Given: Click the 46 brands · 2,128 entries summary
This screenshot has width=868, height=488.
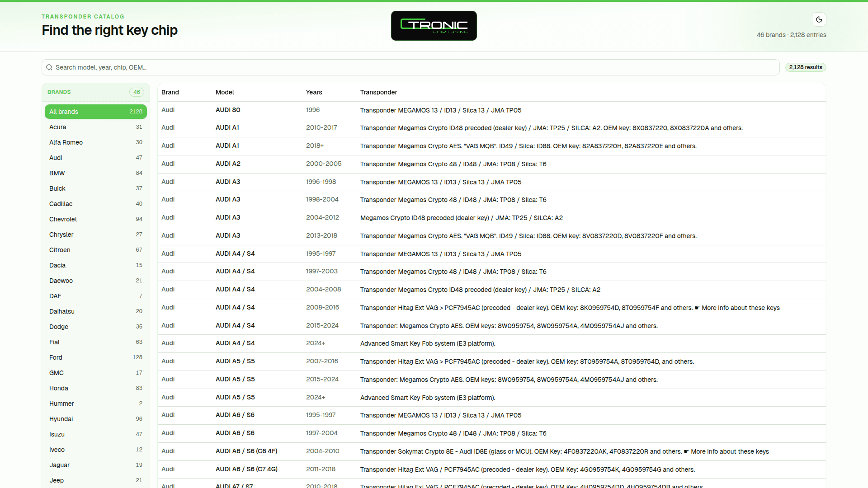Looking at the screenshot, I should click(791, 35).
